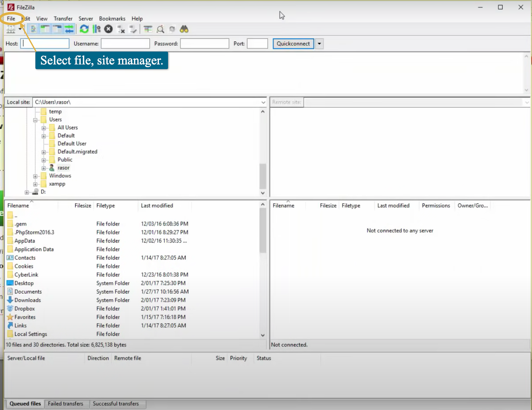Image resolution: width=532 pixels, height=410 pixels.
Task: Open the Help menu
Action: 137,19
